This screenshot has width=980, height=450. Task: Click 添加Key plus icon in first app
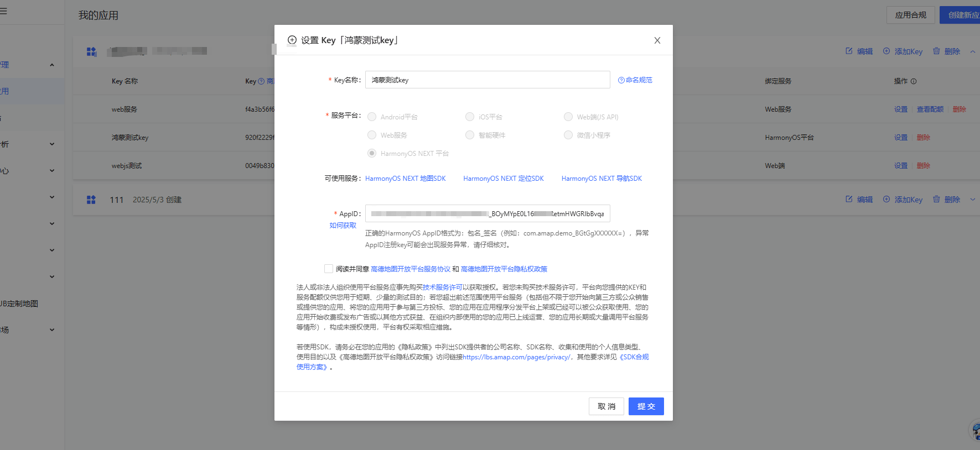pos(886,51)
